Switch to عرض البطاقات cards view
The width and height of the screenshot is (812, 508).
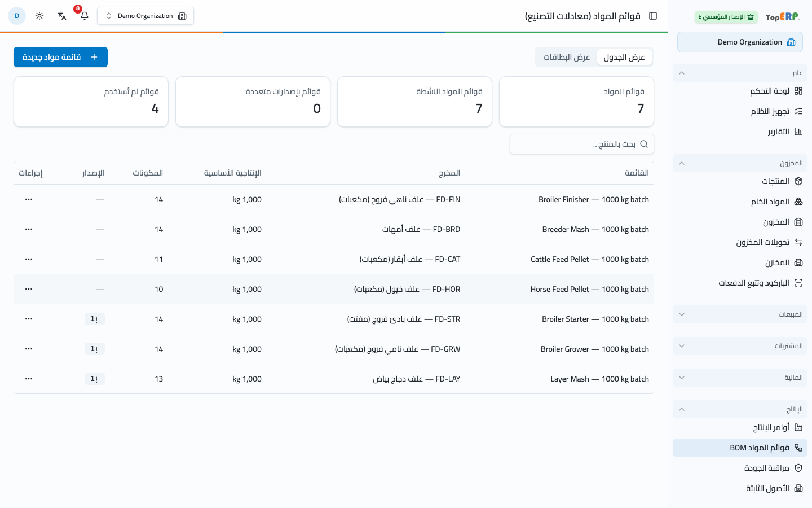[567, 57]
